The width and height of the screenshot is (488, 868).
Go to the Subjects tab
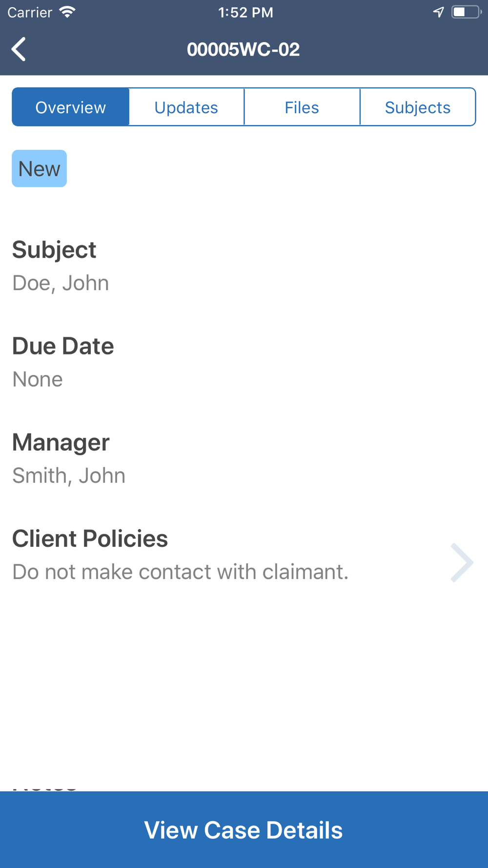[417, 107]
